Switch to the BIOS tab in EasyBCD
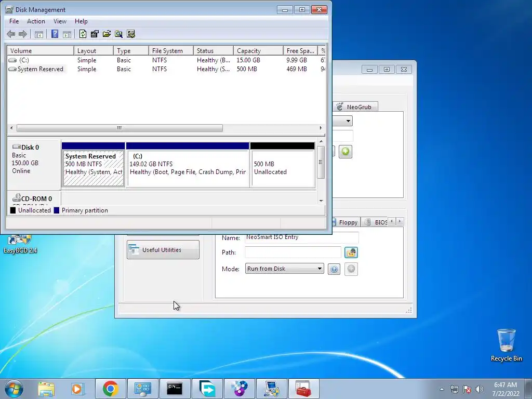The height and width of the screenshot is (399, 532). tap(376, 222)
